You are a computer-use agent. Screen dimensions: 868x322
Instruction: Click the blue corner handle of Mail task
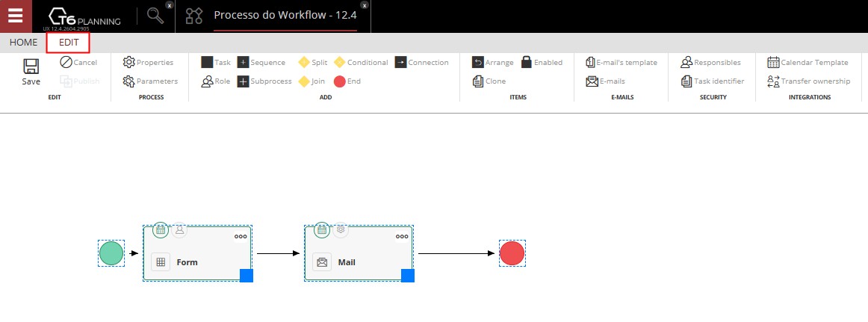pos(408,276)
